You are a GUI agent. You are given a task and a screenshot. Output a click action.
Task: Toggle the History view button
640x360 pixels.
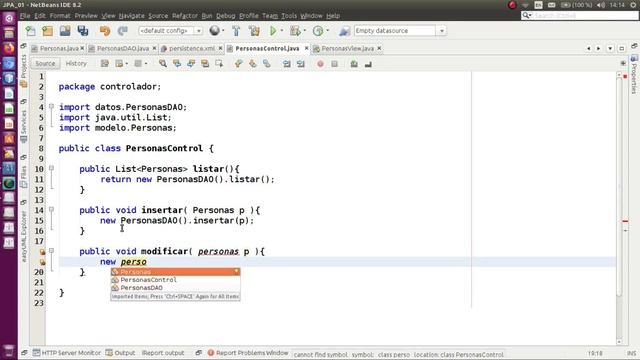coord(76,64)
